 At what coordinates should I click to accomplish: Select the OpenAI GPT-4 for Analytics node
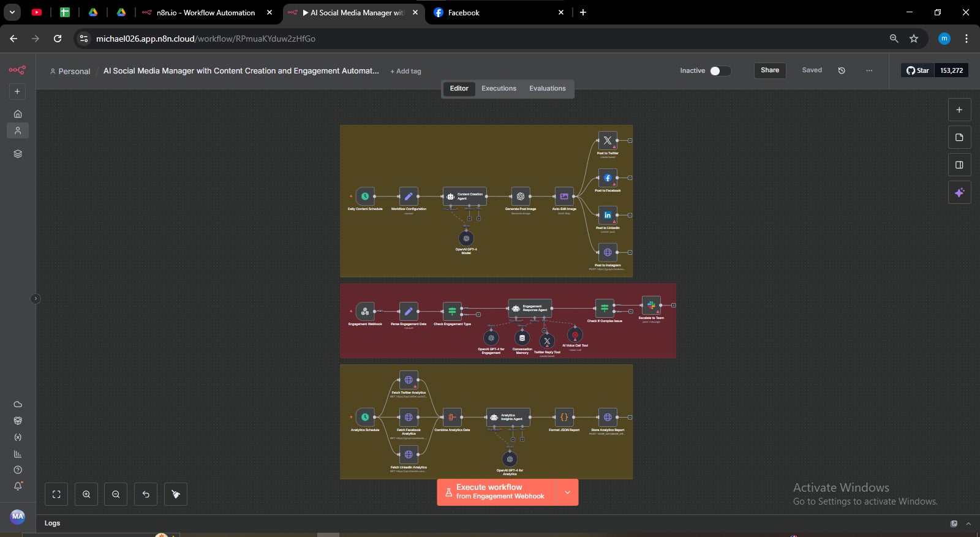pyautogui.click(x=510, y=459)
